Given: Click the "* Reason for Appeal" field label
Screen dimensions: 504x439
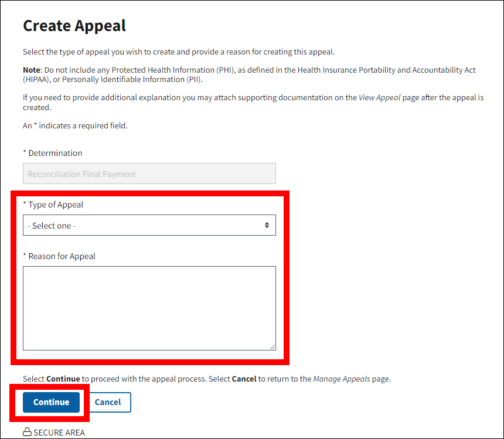Looking at the screenshot, I should tap(59, 256).
